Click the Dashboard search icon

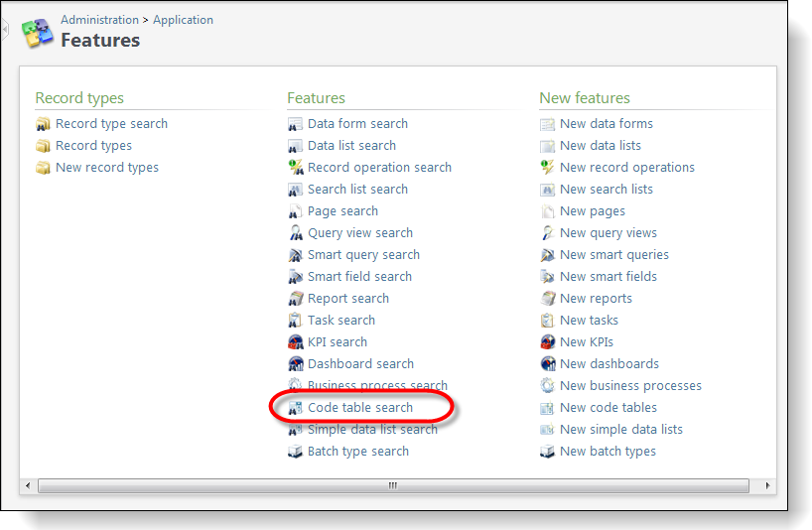(296, 364)
